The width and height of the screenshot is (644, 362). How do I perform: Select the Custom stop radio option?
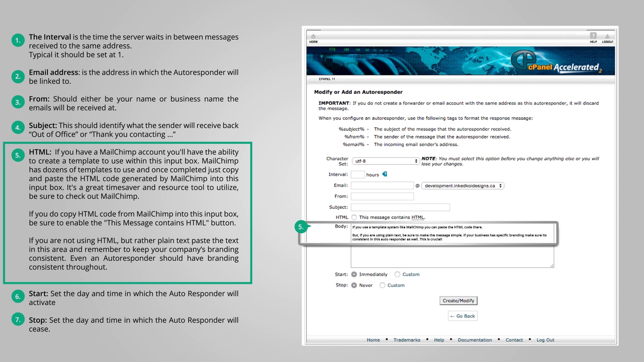[x=382, y=285]
